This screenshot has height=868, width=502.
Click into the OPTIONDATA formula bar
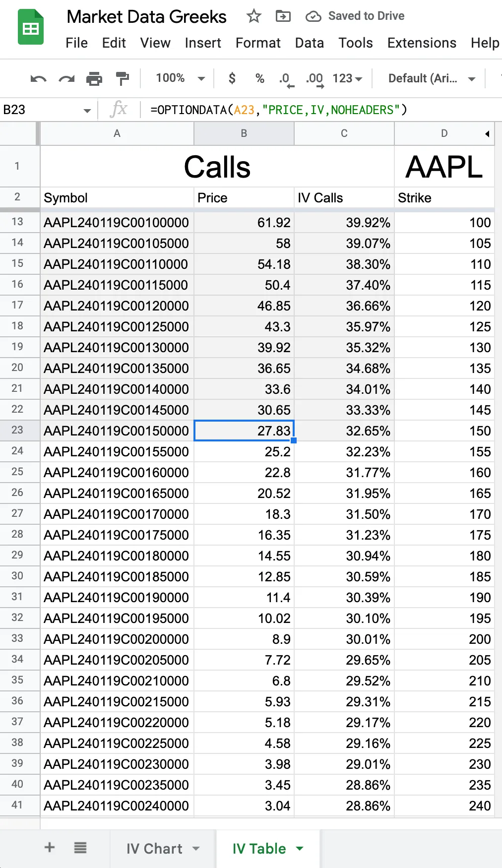pos(322,110)
